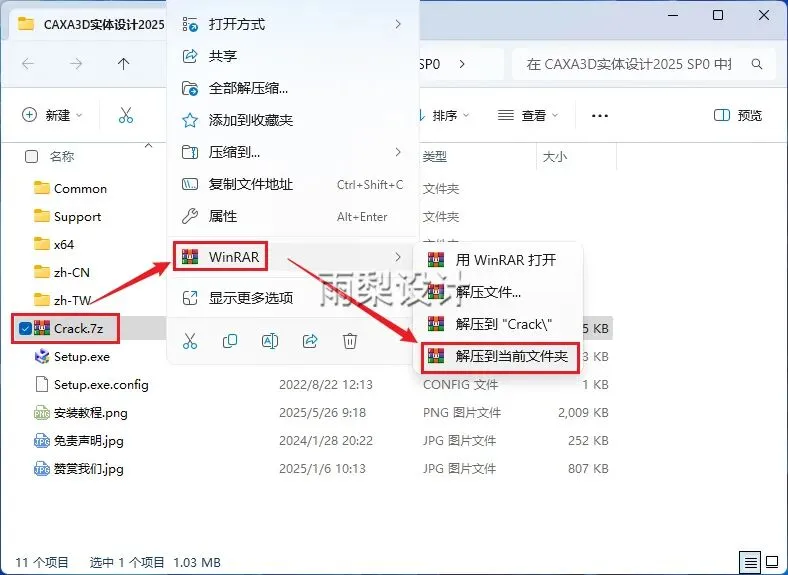The image size is (788, 575).
Task: Click the Common folder icon
Action: pyautogui.click(x=42, y=188)
